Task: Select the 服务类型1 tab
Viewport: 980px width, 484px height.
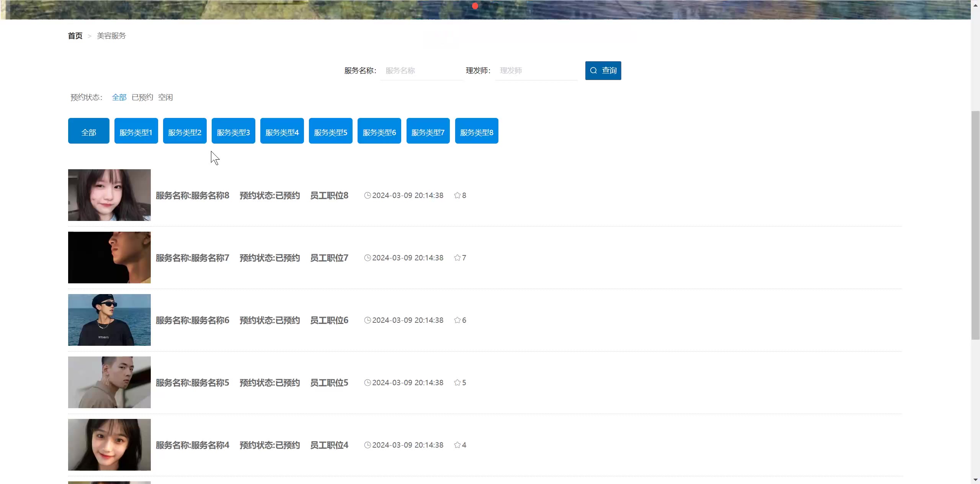Action: coord(136,131)
